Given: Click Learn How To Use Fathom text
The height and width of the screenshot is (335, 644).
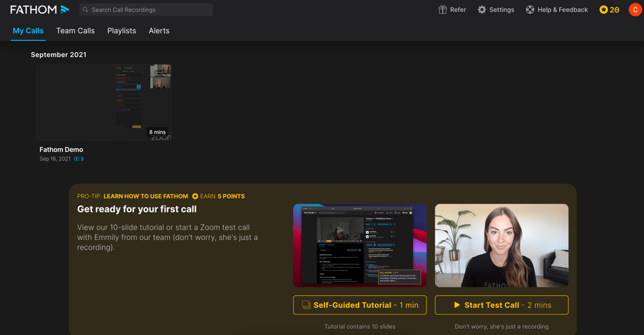Looking at the screenshot, I should pyautogui.click(x=146, y=196).
